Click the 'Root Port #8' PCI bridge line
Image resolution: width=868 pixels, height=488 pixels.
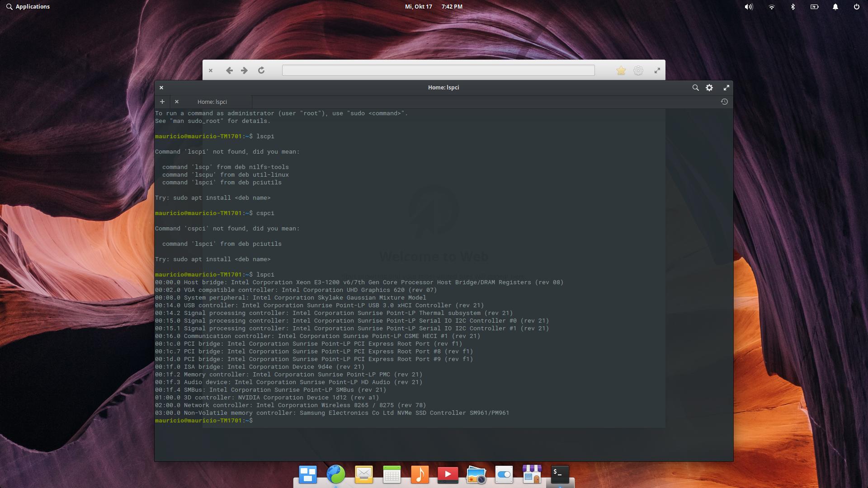click(x=314, y=352)
